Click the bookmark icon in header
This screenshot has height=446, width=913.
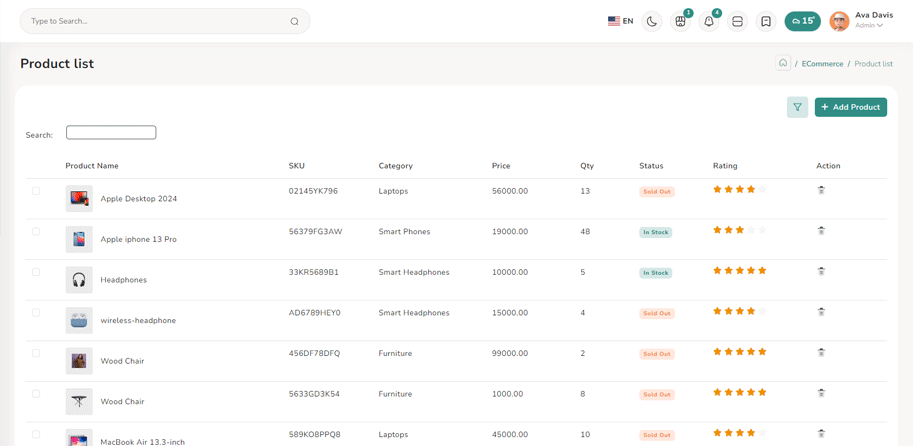pos(766,21)
